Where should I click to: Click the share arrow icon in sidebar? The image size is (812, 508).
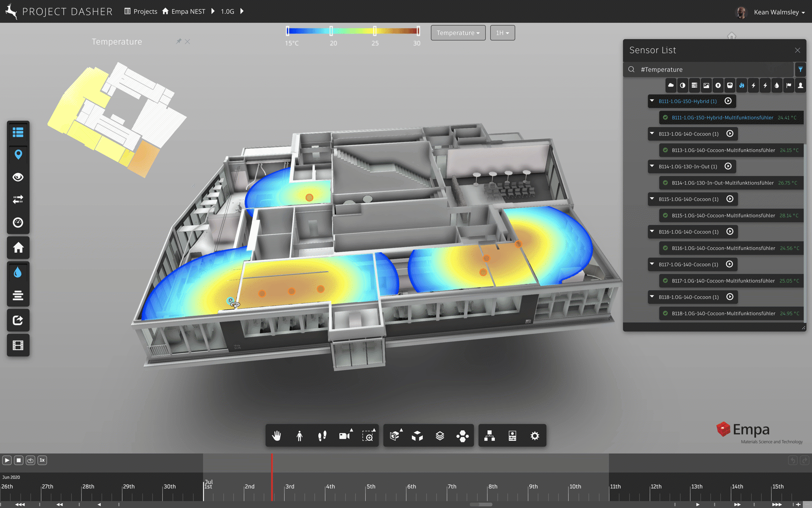pos(18,320)
